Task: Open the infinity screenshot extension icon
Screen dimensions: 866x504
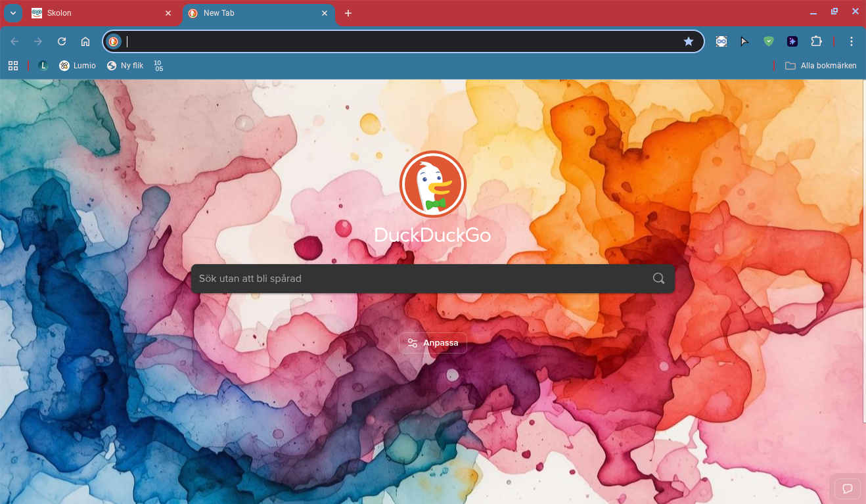Action: tap(721, 41)
